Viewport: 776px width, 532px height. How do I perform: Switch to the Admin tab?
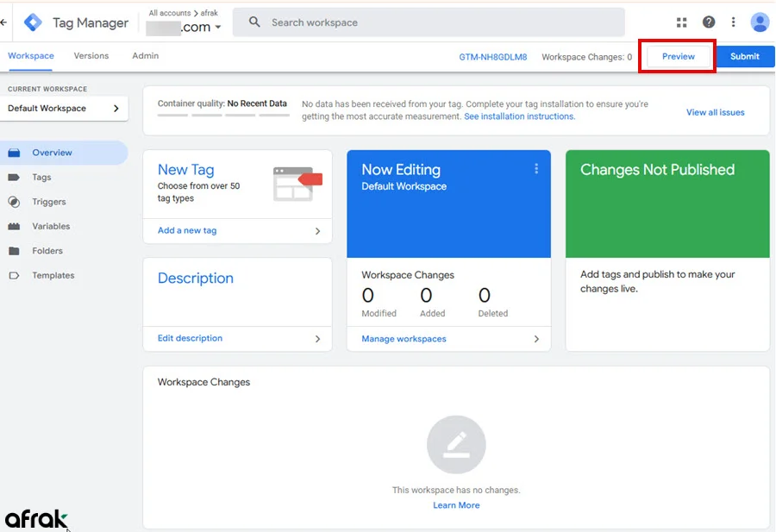pos(145,56)
